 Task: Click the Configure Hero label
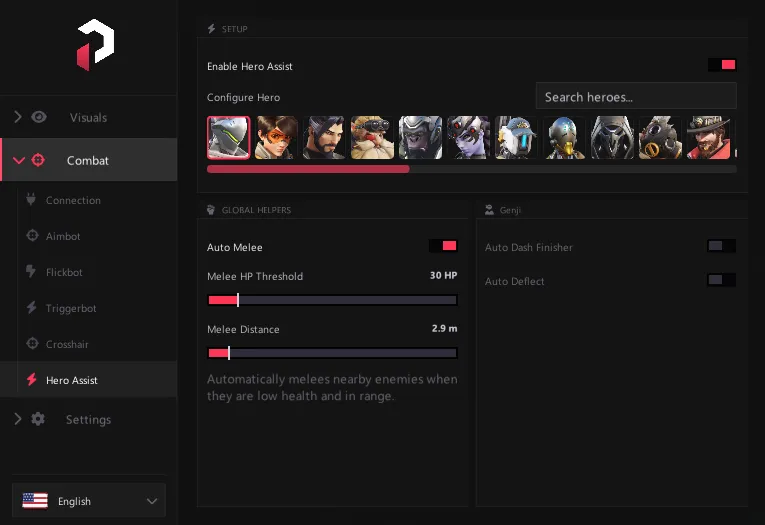[x=243, y=97]
